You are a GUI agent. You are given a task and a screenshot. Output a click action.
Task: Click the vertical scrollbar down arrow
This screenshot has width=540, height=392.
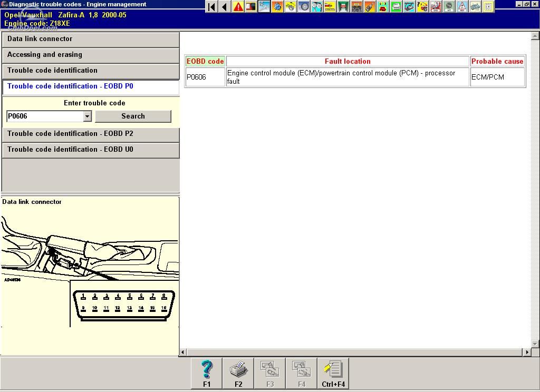[535, 344]
